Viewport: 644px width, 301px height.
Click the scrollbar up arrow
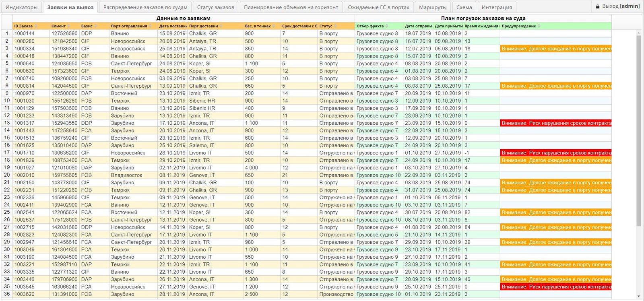tap(638, 33)
